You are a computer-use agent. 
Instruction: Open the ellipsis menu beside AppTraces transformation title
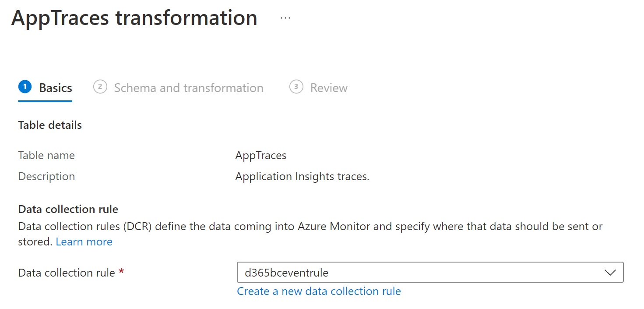(285, 18)
